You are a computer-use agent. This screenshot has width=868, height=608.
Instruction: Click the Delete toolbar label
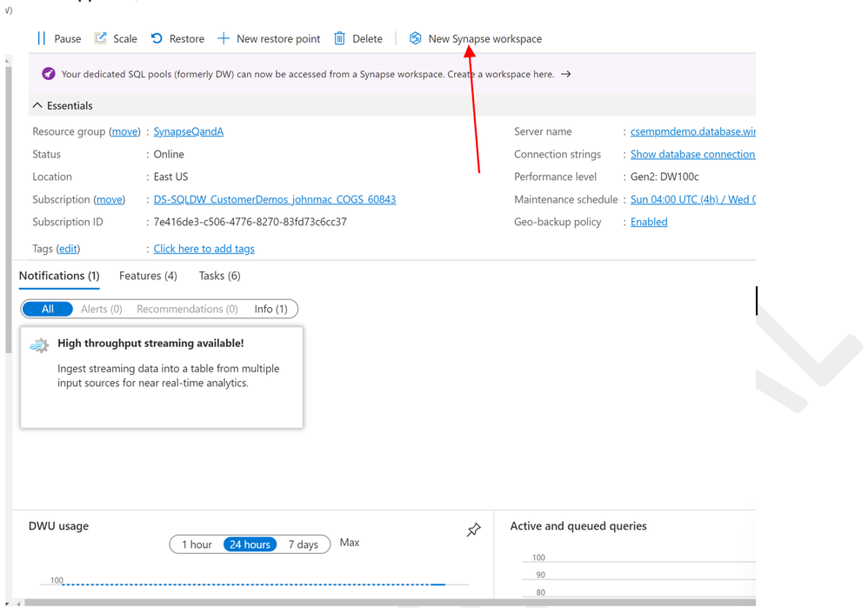pos(368,39)
